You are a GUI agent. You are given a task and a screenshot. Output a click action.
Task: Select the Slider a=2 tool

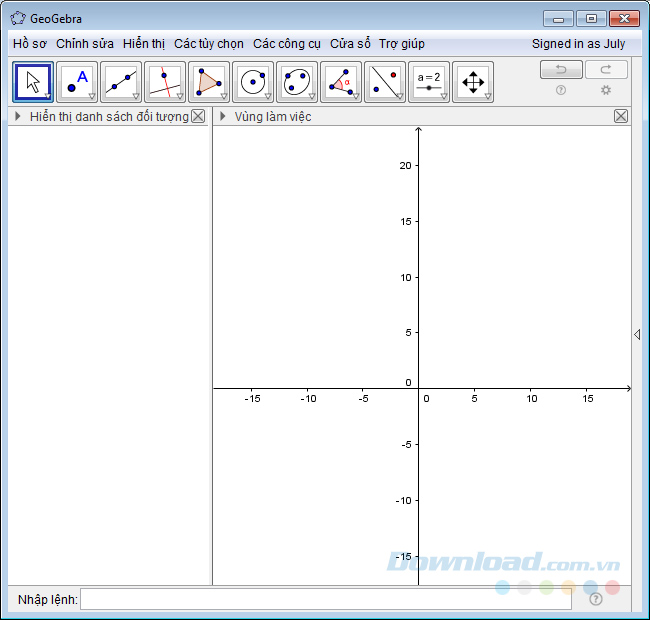[x=429, y=82]
